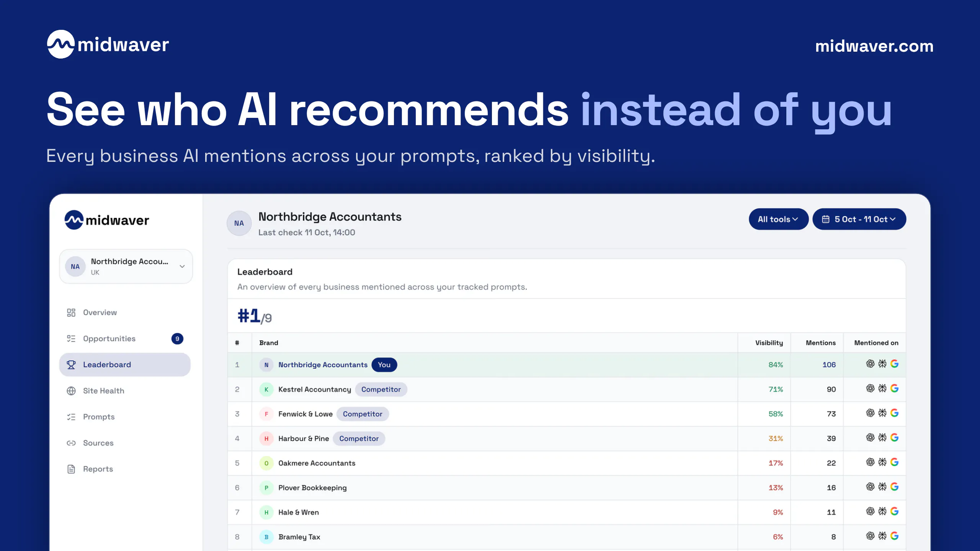980x551 pixels.
Task: Click the NA avatar in page header
Action: coord(239,223)
